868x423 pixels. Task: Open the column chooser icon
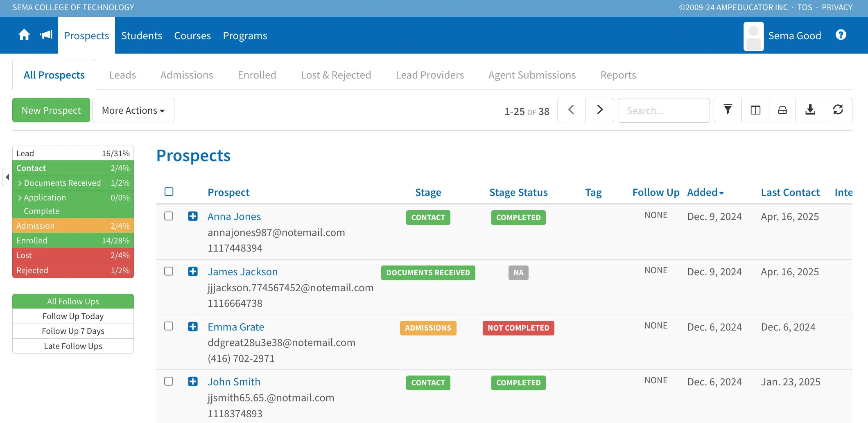(755, 110)
